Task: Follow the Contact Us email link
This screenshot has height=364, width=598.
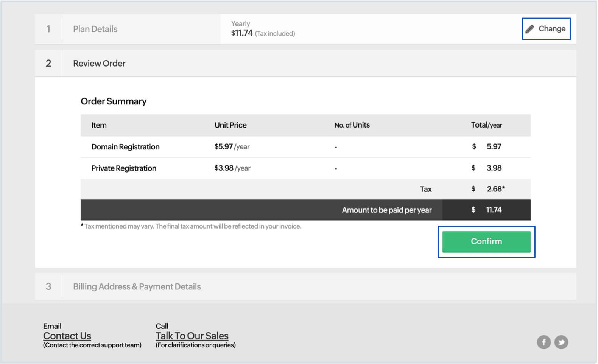Action: (67, 336)
